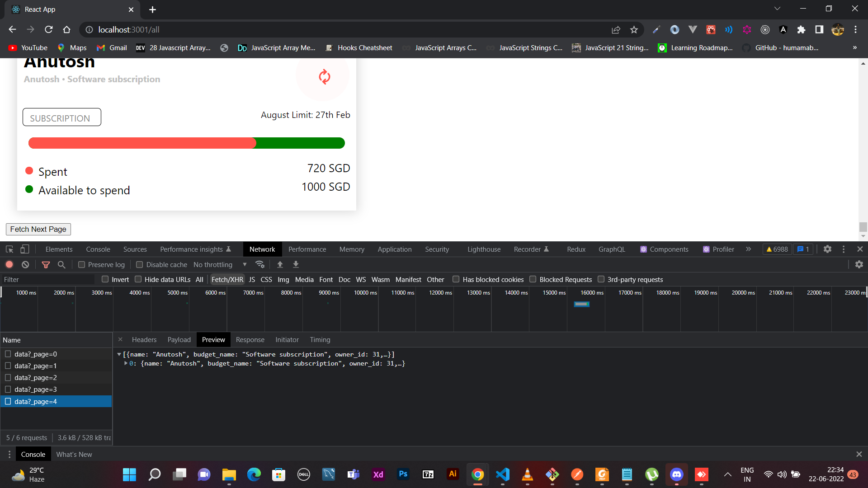The image size is (868, 488).
Task: Enable the Invert filter checkbox
Action: click(x=104, y=279)
